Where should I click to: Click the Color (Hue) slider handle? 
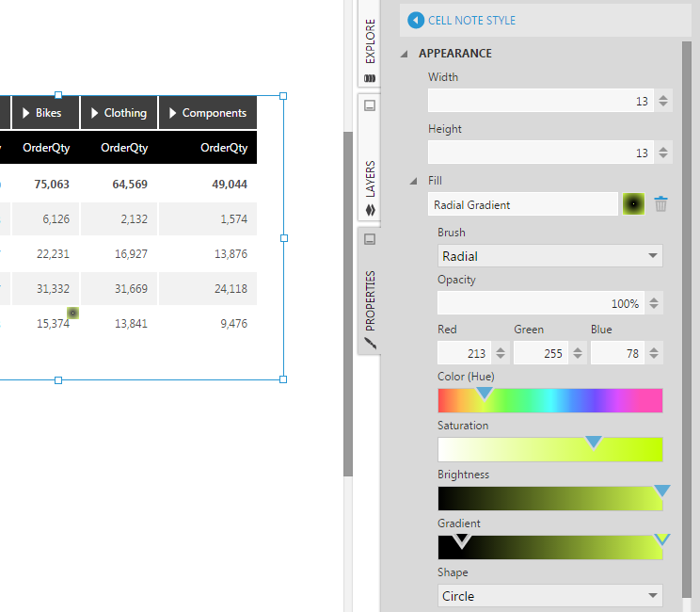pyautogui.click(x=485, y=394)
